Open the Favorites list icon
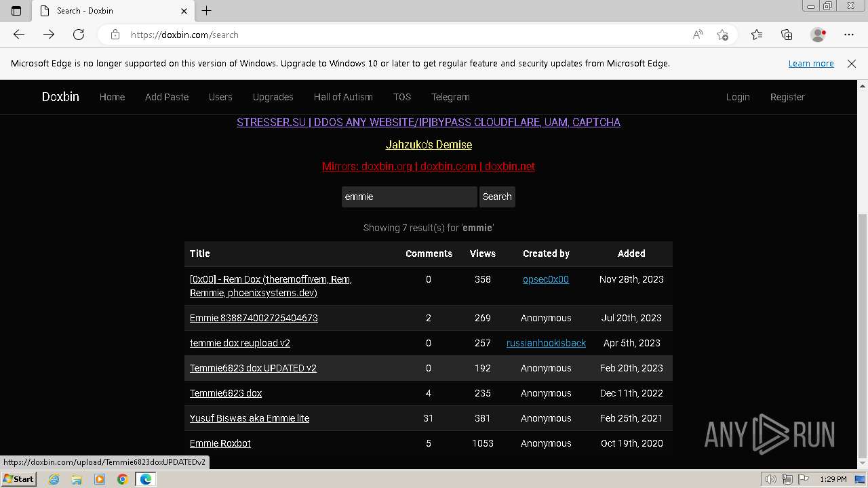868x488 pixels. click(757, 35)
